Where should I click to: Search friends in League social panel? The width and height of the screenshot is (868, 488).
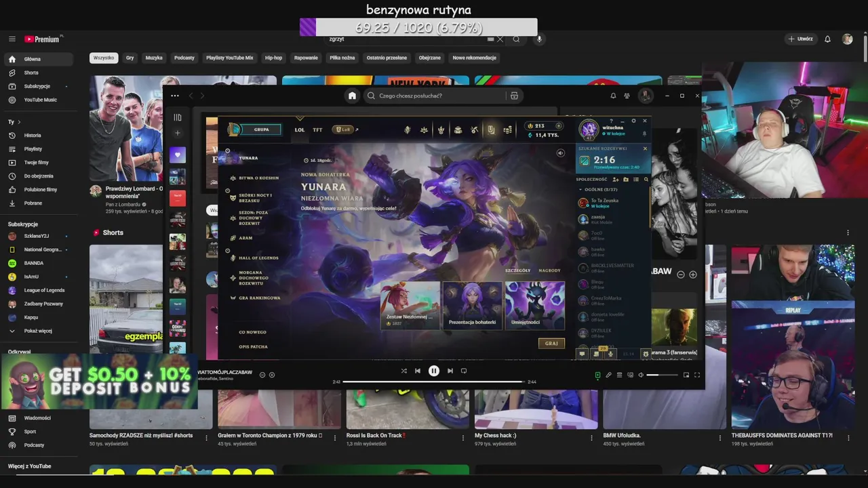tap(646, 180)
